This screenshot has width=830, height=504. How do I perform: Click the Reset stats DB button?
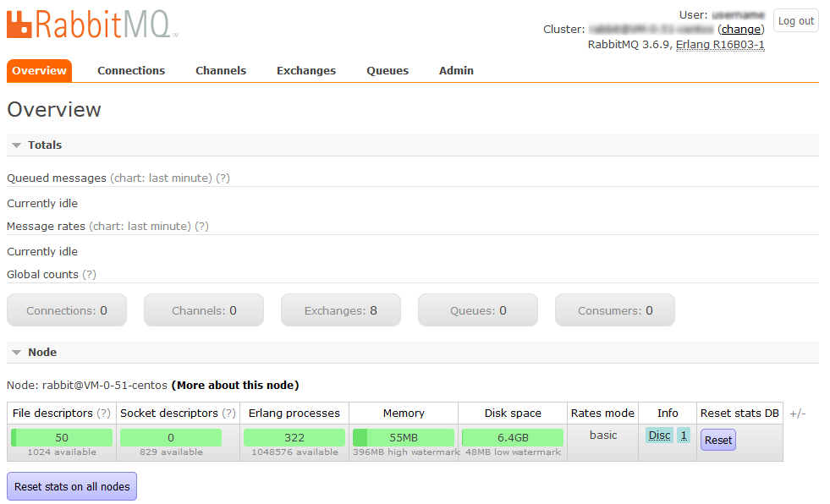click(718, 440)
